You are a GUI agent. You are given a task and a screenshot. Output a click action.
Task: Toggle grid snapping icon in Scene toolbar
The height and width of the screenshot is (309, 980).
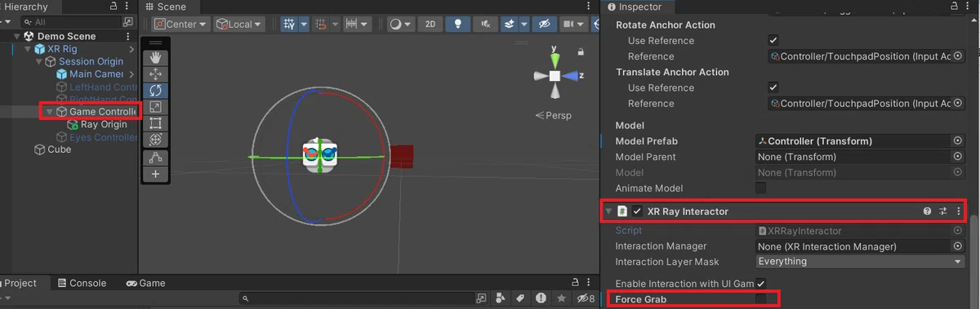coord(289,25)
